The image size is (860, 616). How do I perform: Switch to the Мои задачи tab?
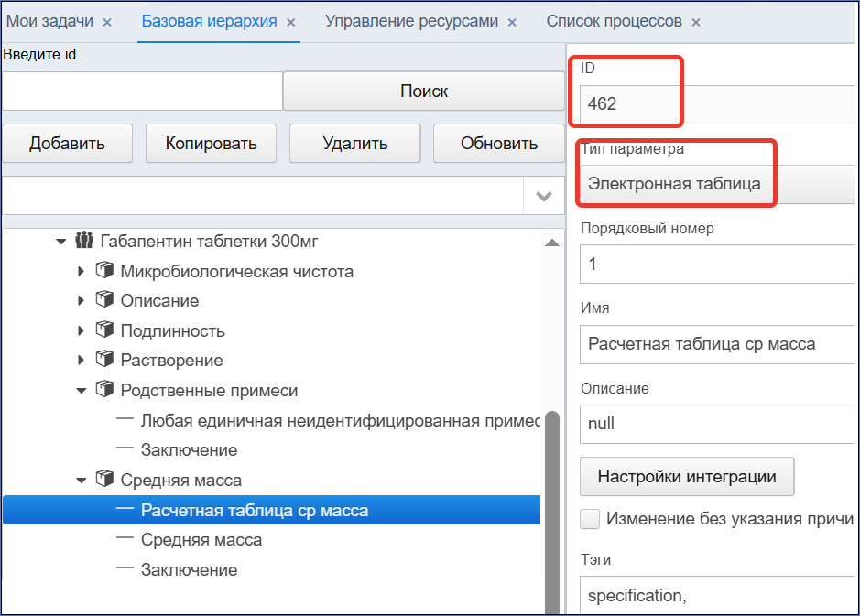[x=49, y=21]
